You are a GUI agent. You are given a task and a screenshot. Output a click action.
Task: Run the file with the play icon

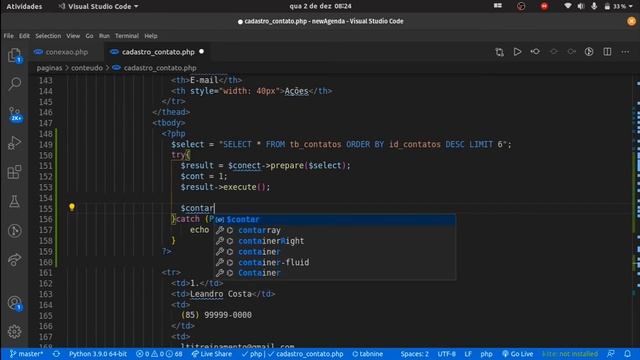point(517,52)
